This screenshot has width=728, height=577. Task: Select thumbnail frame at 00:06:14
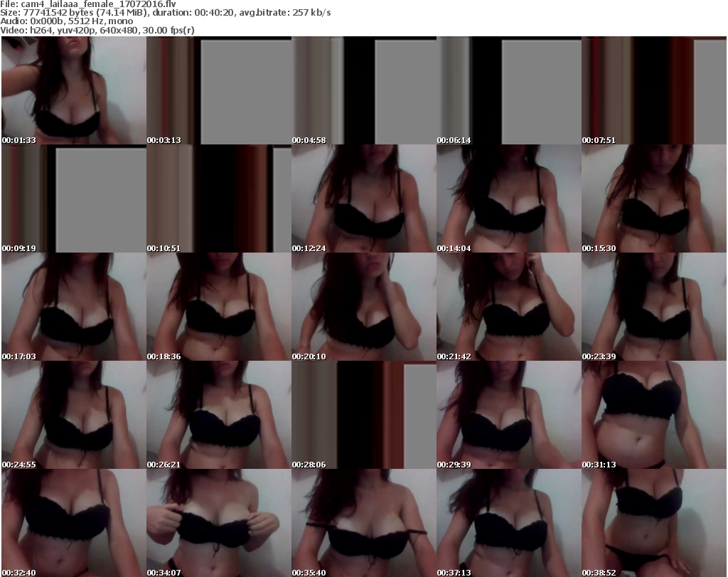click(509, 90)
